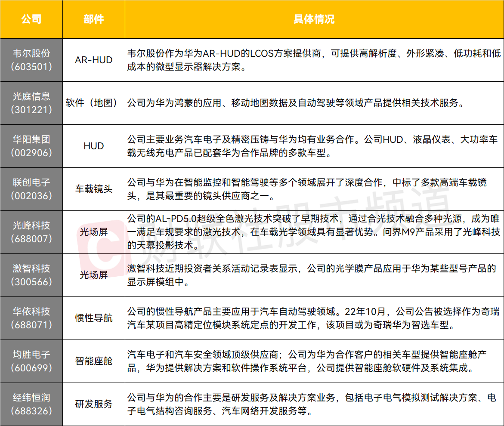
Task: Click the 研发服务 component cell
Action: (94, 404)
